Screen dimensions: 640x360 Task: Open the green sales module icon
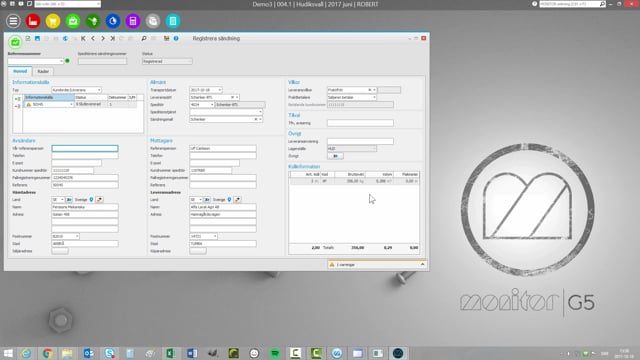point(73,21)
